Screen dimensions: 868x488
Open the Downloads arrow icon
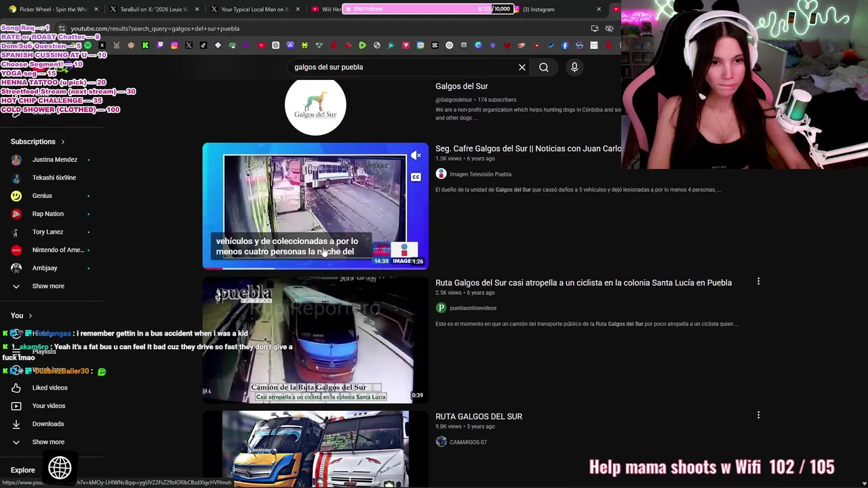pyautogui.click(x=16, y=424)
